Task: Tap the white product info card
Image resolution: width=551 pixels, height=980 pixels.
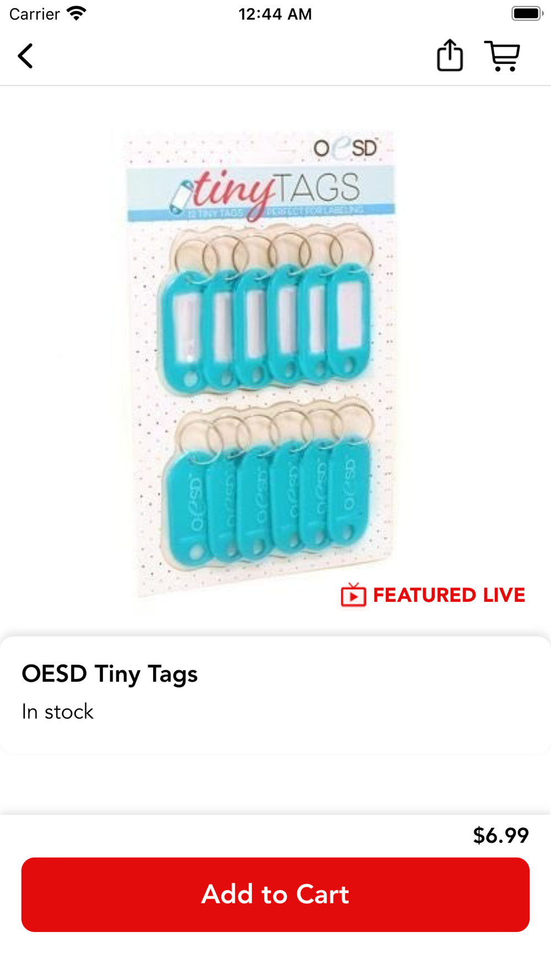Action: pyautogui.click(x=275, y=695)
